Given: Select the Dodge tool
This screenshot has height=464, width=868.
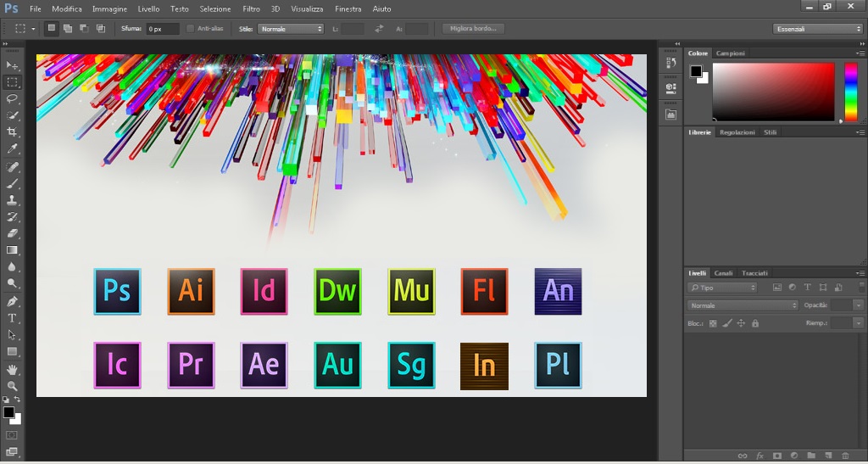Looking at the screenshot, I should [12, 283].
